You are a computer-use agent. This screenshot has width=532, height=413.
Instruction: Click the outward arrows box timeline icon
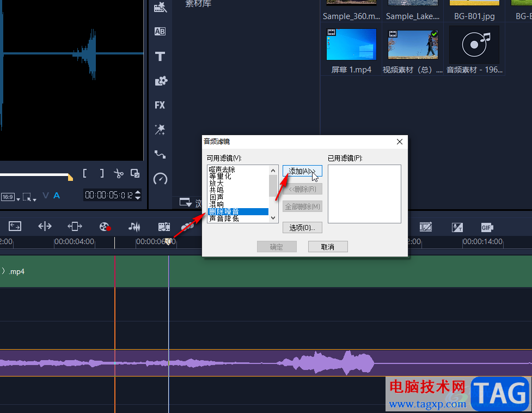coord(75,226)
